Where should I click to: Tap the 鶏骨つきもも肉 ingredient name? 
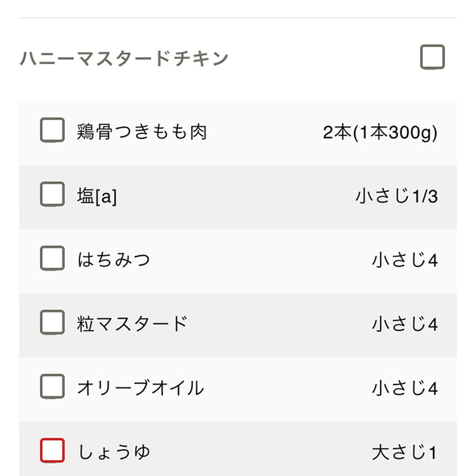click(x=141, y=131)
